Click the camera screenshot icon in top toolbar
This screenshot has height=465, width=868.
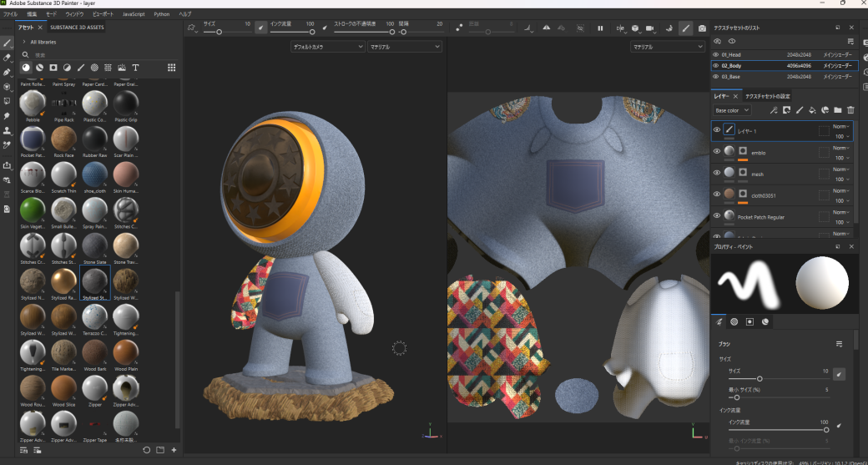702,28
